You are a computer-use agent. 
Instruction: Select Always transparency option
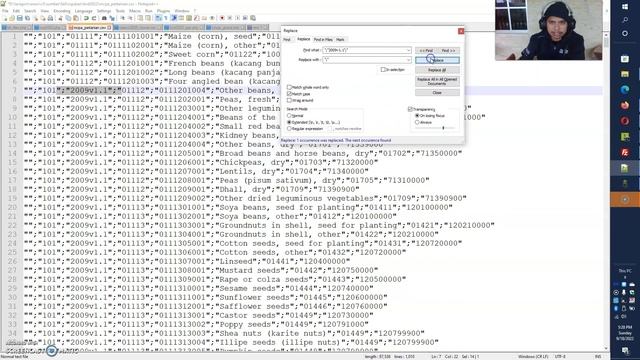pyautogui.click(x=417, y=122)
